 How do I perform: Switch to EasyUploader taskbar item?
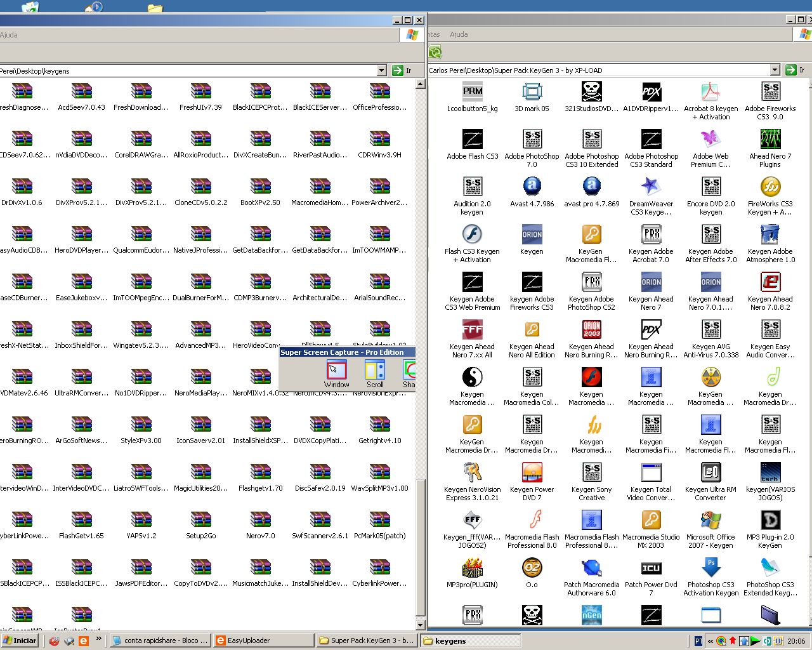point(263,640)
